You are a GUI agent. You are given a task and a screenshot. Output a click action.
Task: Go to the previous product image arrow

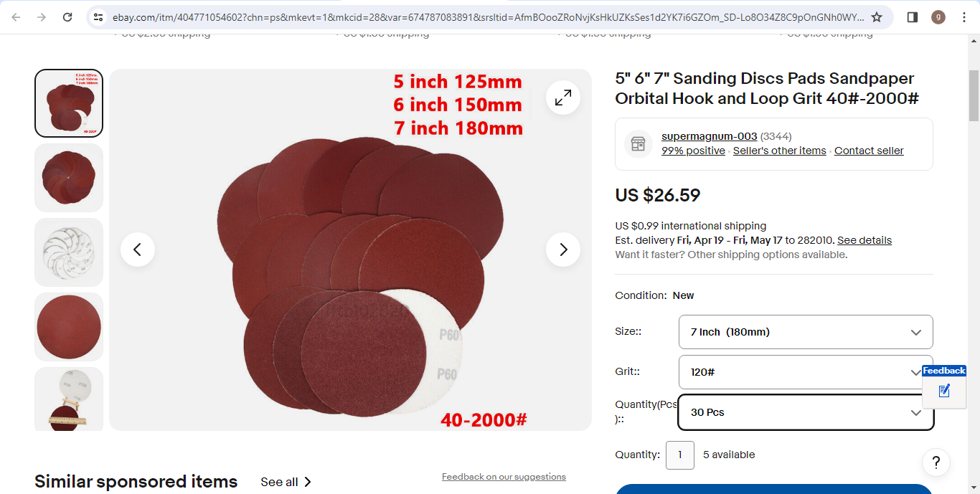click(138, 250)
